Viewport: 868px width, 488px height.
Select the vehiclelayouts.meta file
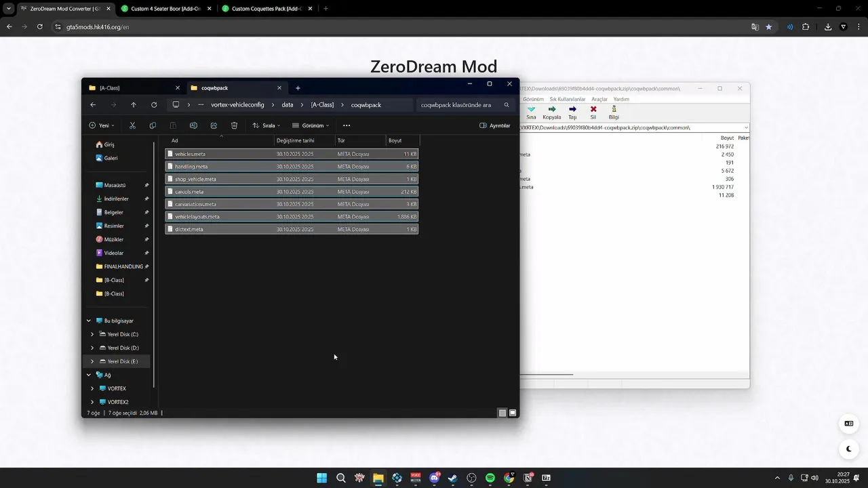292,217
